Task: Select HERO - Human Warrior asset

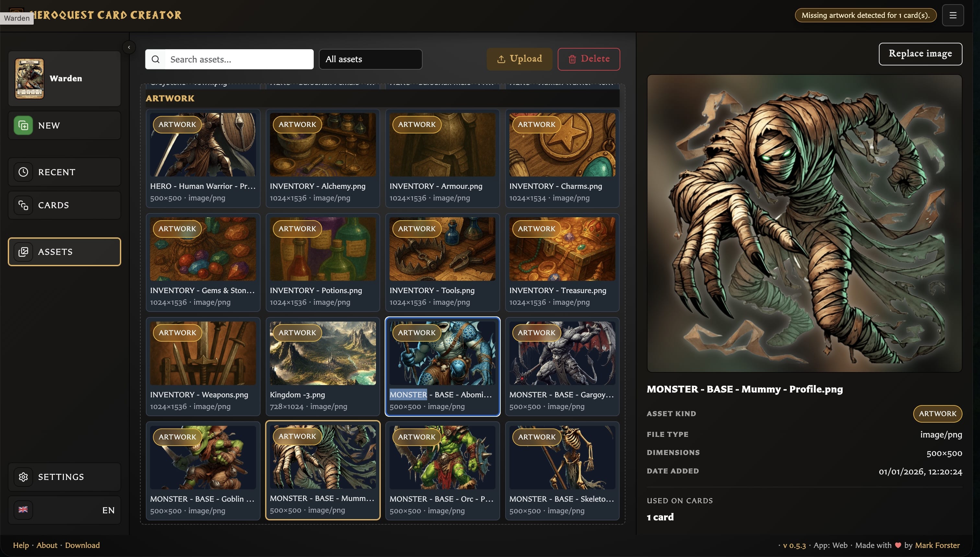Action: click(x=203, y=158)
